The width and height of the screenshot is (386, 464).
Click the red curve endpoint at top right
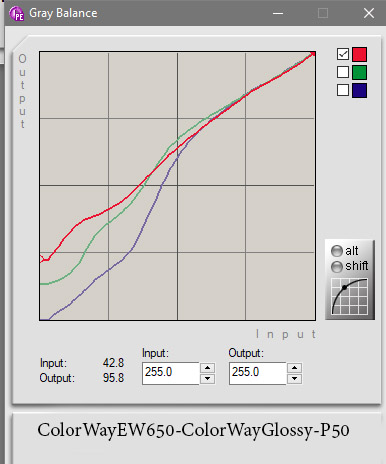(x=313, y=54)
